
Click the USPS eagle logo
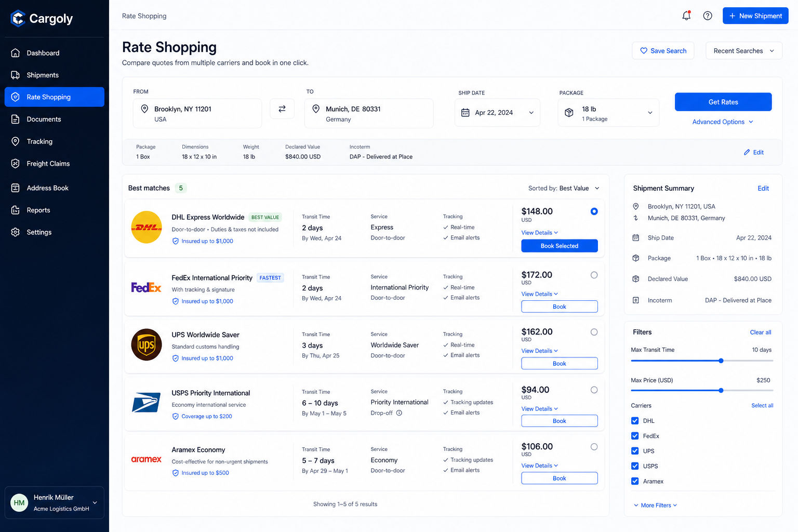(146, 403)
